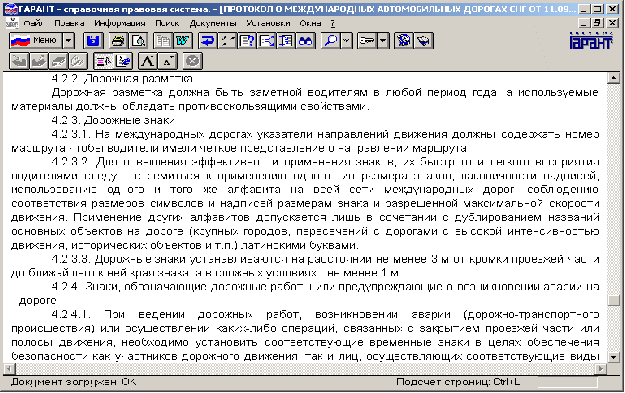Open the Документы menu
The image size is (625, 393).
tap(213, 23)
